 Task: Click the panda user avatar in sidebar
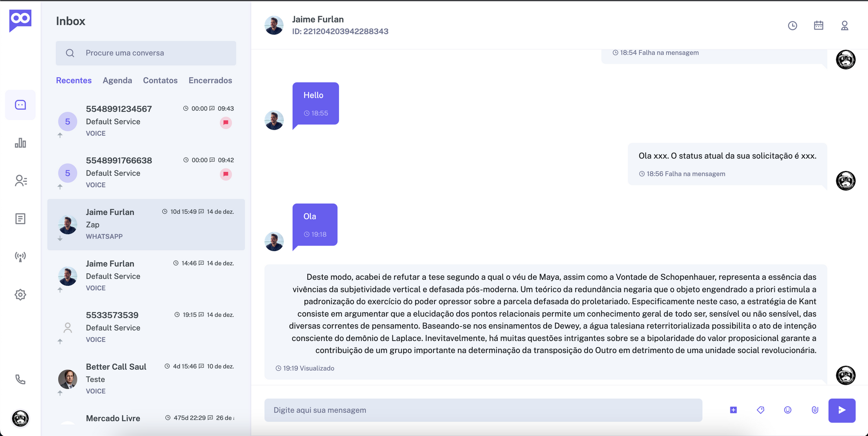(x=20, y=418)
